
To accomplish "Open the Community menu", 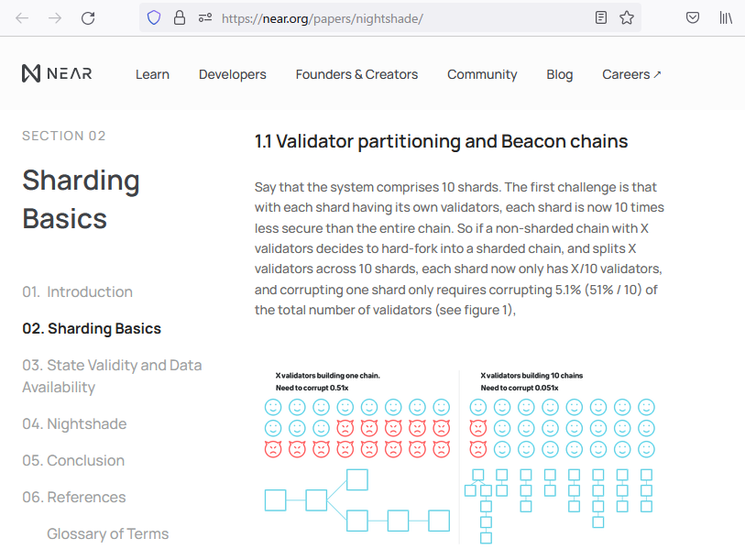I will click(x=482, y=74).
